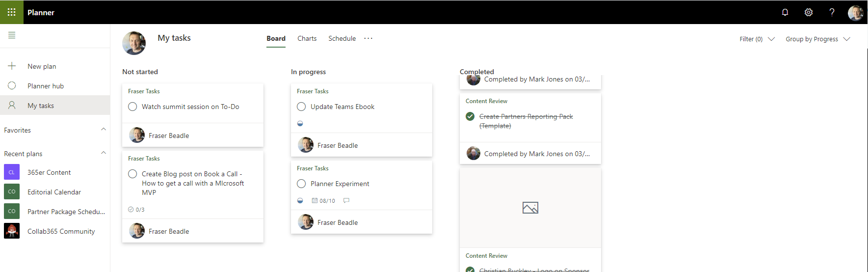Click Fraser Beadle avatar on Watch summit task
The width and height of the screenshot is (868, 272).
pyautogui.click(x=137, y=135)
